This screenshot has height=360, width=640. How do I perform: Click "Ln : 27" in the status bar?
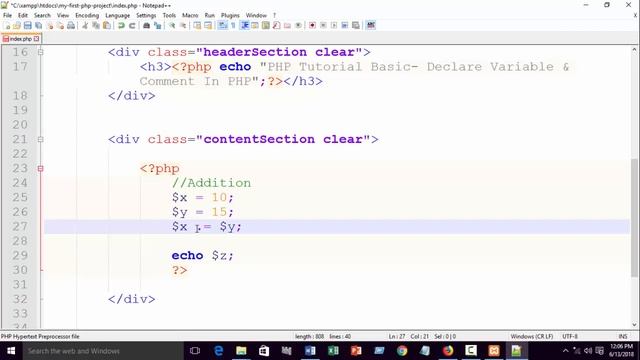coord(397,336)
